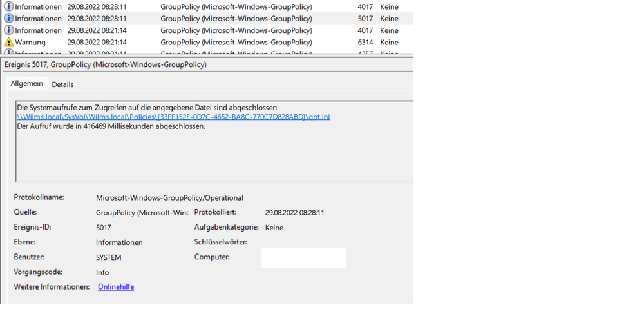Click the Benutzer value SYSTEM
Screen dimensions: 644x316
pyautogui.click(x=109, y=257)
